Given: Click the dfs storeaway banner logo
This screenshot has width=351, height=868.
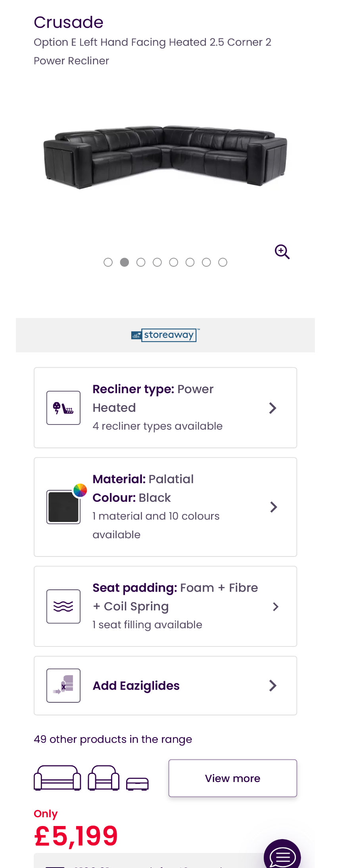Looking at the screenshot, I should [165, 335].
